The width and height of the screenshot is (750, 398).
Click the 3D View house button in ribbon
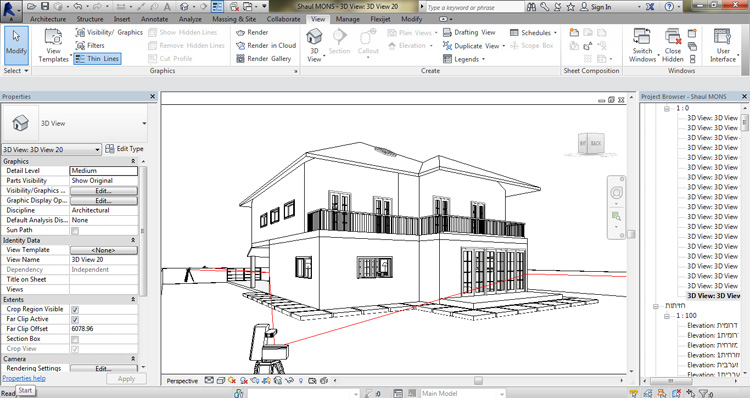pos(314,45)
